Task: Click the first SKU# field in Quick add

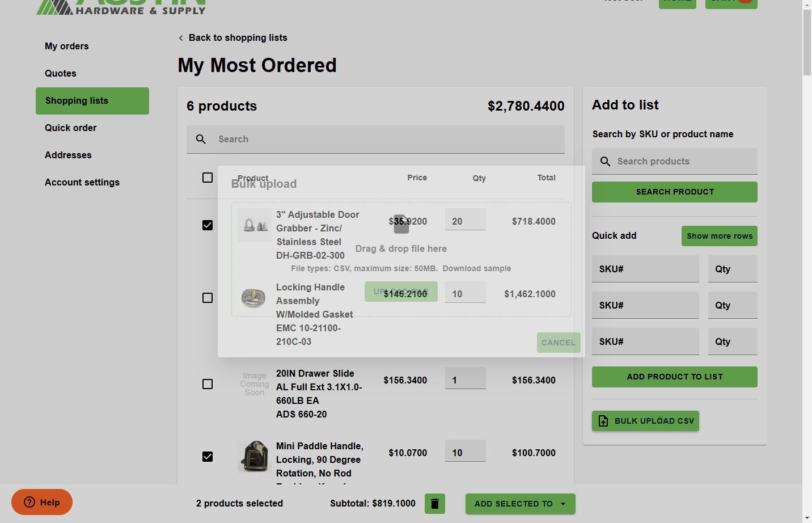Action: pos(645,269)
